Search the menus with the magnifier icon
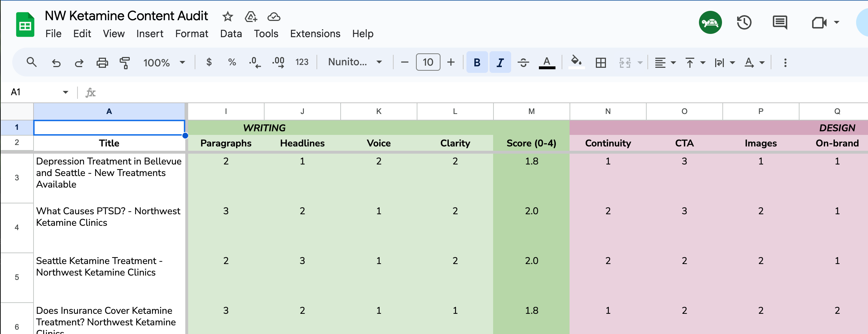868x334 pixels. pos(32,62)
